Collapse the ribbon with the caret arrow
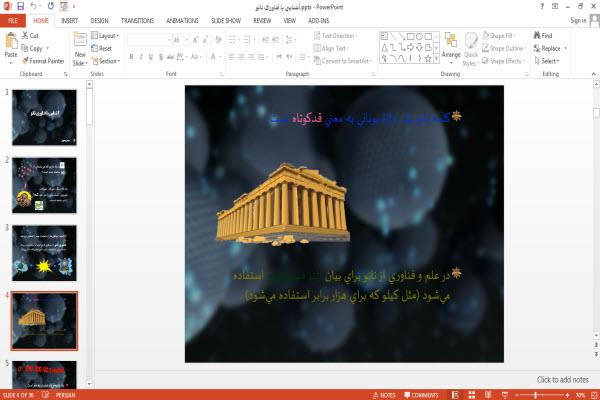 click(593, 74)
